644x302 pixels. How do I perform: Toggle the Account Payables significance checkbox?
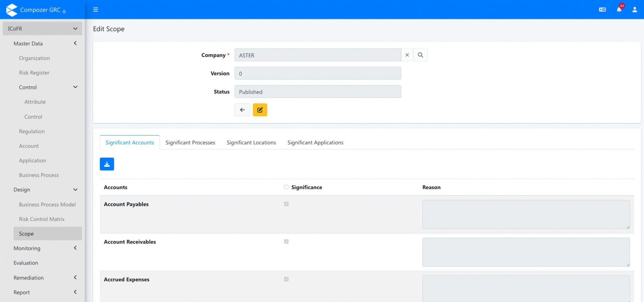pos(286,204)
